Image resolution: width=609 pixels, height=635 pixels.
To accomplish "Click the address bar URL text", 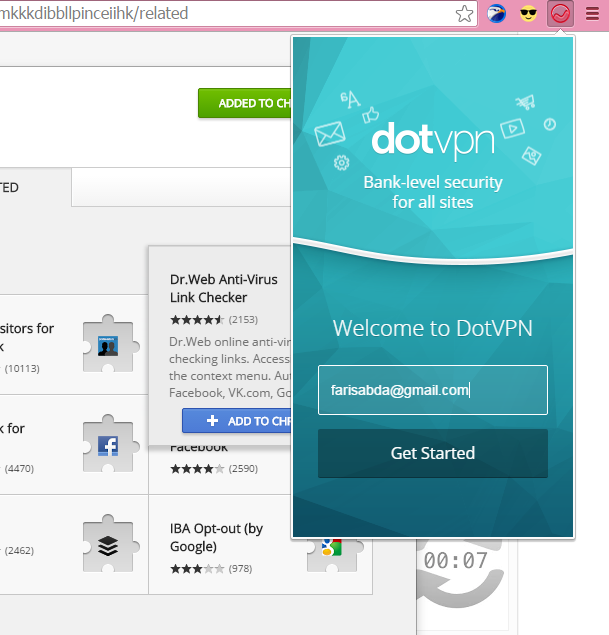I will pos(94,13).
